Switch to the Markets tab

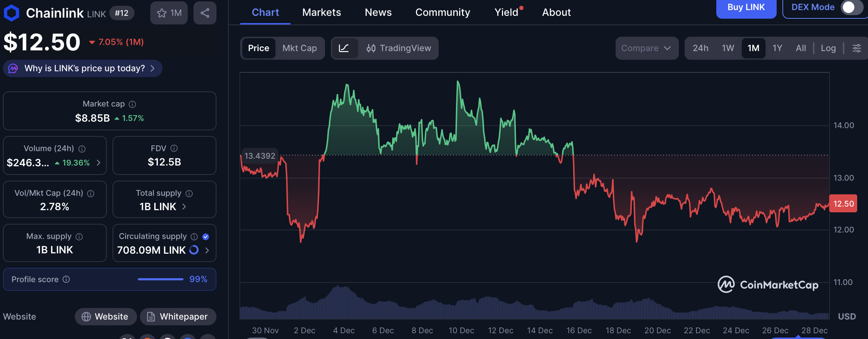(x=321, y=12)
